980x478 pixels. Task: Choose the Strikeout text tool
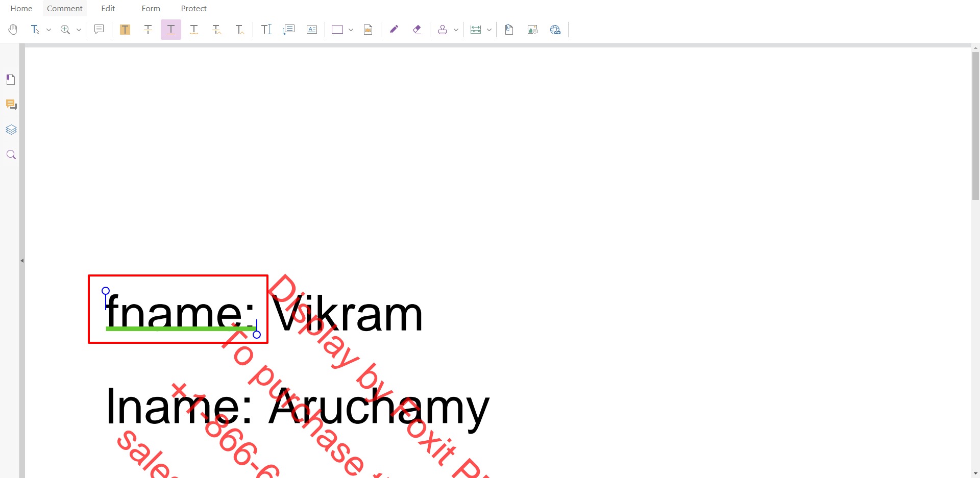click(148, 30)
